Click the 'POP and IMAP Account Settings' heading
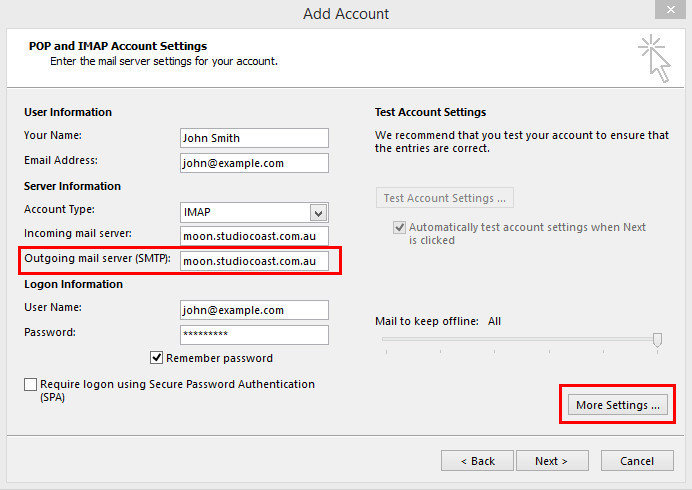Screen dimensions: 692x490 (x=118, y=46)
